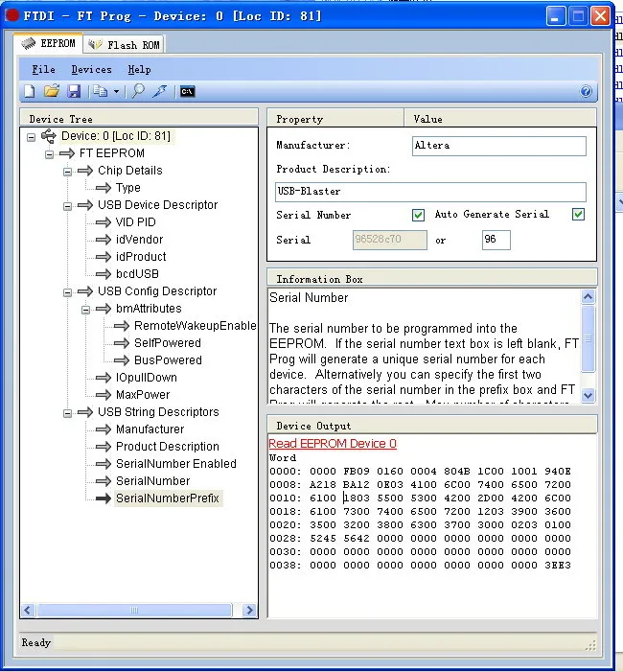This screenshot has width=623, height=672.
Task: Minimize the FT Prog window
Action: point(556,16)
